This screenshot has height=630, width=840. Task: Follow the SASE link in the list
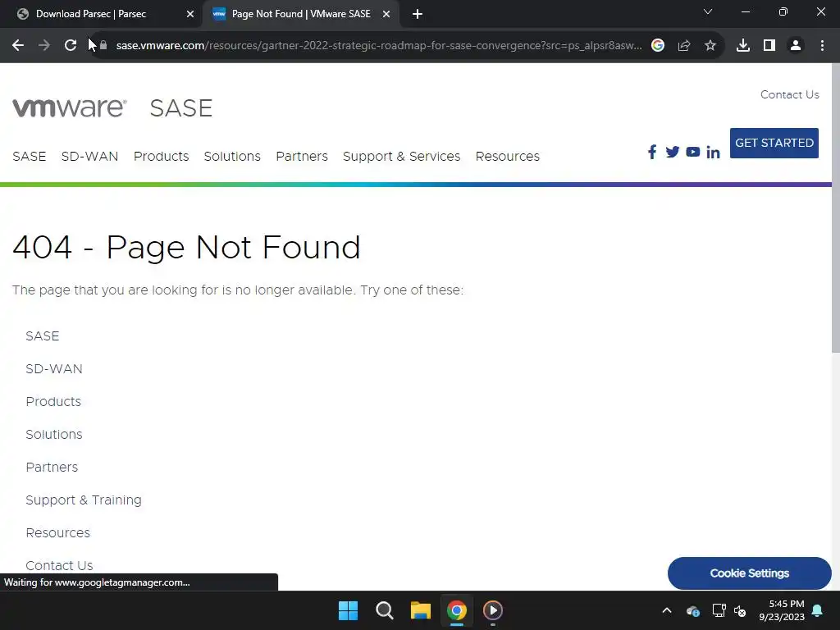pos(43,336)
